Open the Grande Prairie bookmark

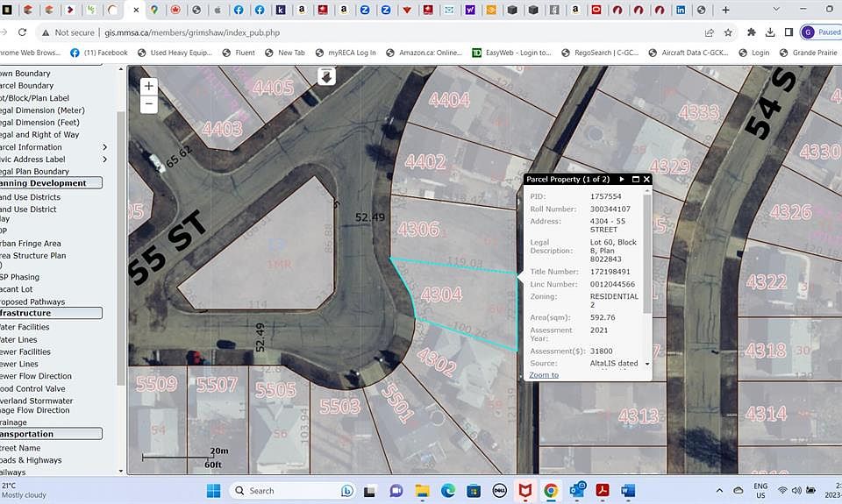point(808,53)
